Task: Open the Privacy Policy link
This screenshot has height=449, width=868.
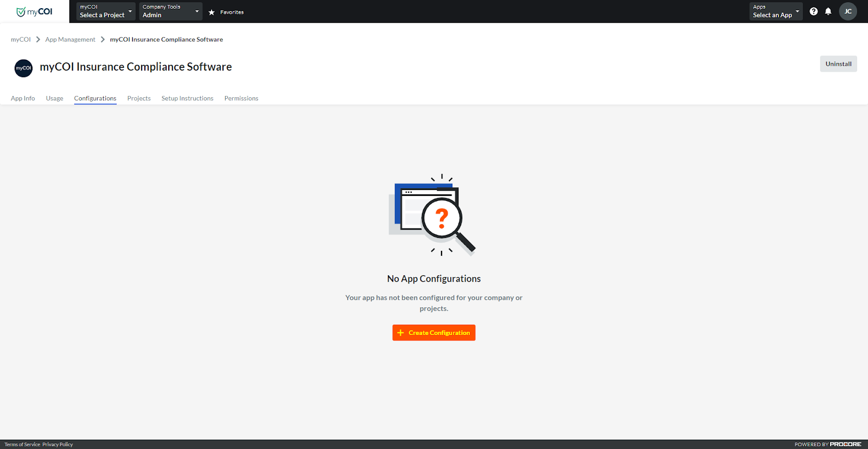Action: (58, 445)
